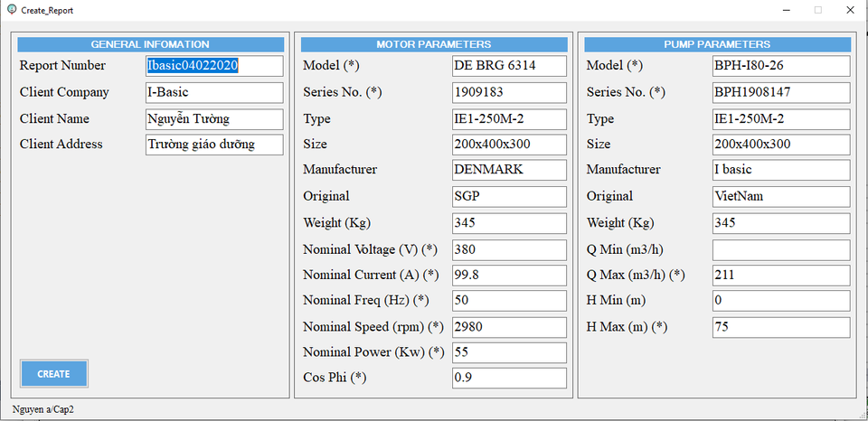Select the H Max input field
Viewport: 868px width, 421px height.
(781, 326)
